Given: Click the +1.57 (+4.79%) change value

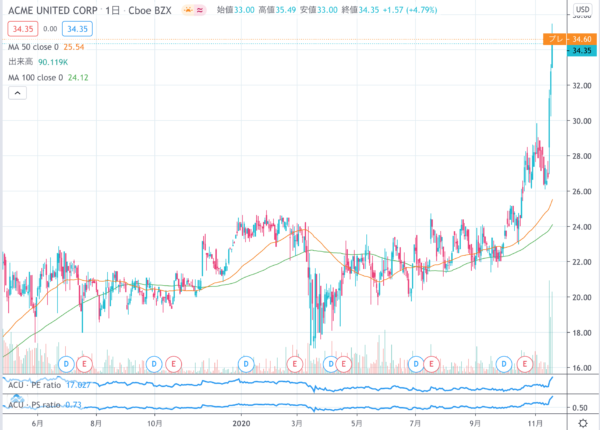Looking at the screenshot, I should 410,10.
